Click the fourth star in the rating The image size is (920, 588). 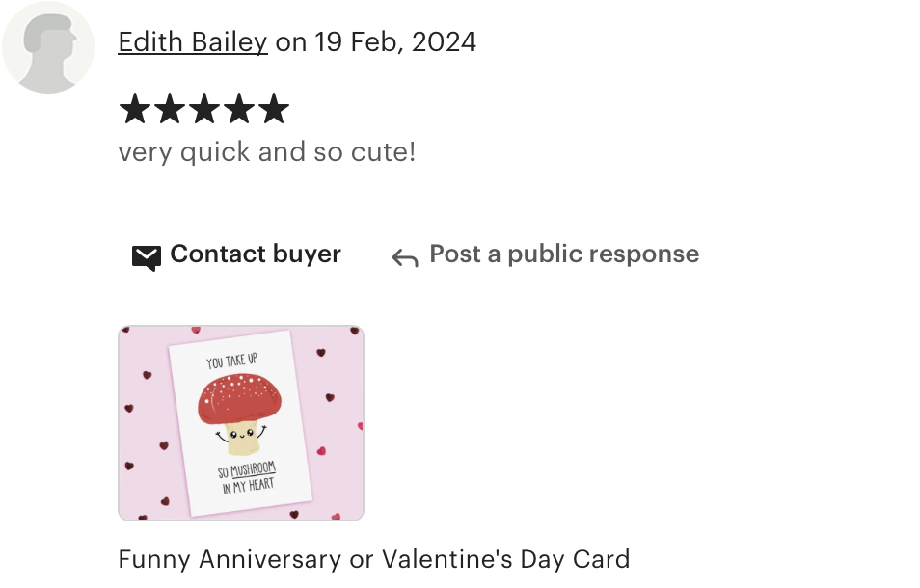click(x=239, y=109)
